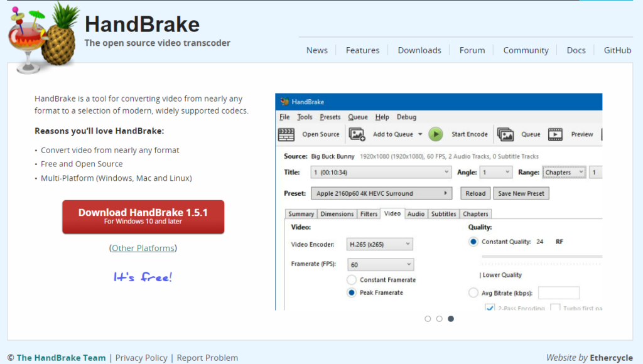Click the "It's free!" handwritten text

[143, 277]
